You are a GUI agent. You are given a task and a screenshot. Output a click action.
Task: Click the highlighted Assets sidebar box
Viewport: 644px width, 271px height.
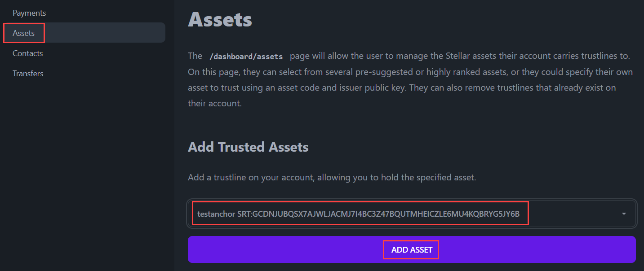coord(24,32)
